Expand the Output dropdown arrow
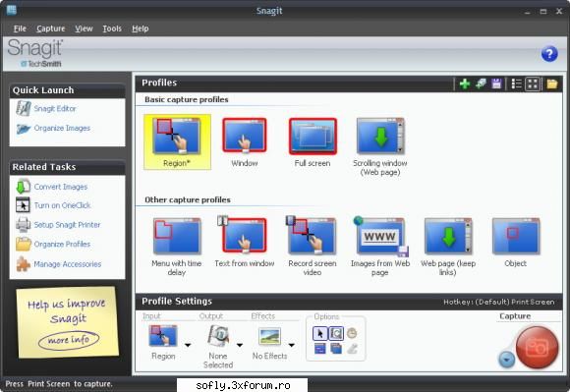This screenshot has height=392, width=570. (240, 345)
